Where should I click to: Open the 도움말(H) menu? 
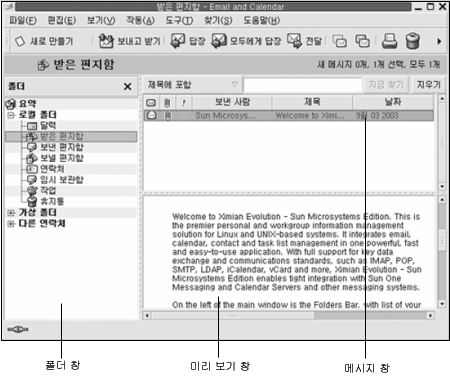(261, 21)
